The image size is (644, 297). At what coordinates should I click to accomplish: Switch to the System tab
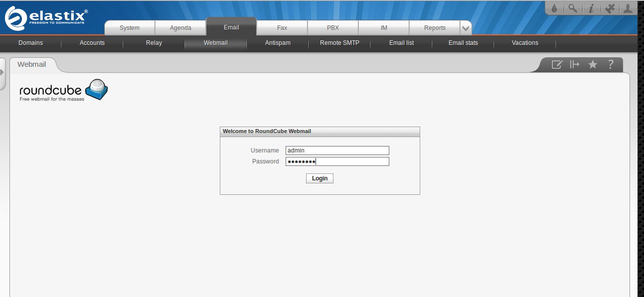tap(130, 28)
